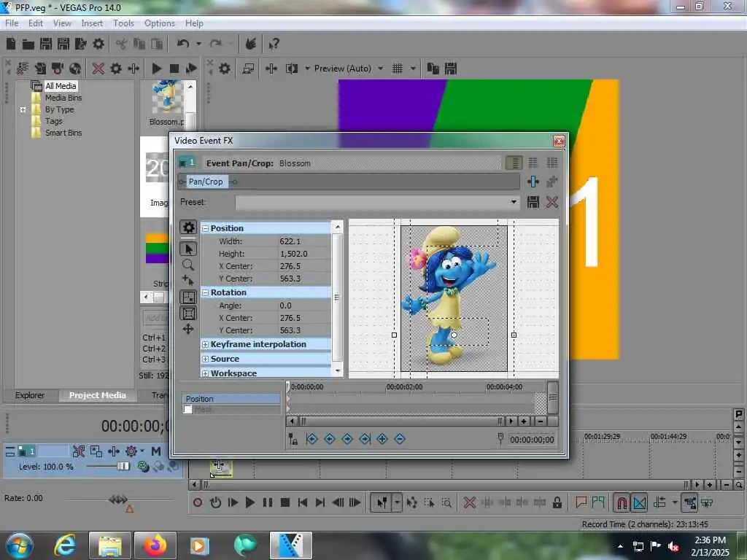Toggle Size About Center in Pan/Crop

point(188,313)
